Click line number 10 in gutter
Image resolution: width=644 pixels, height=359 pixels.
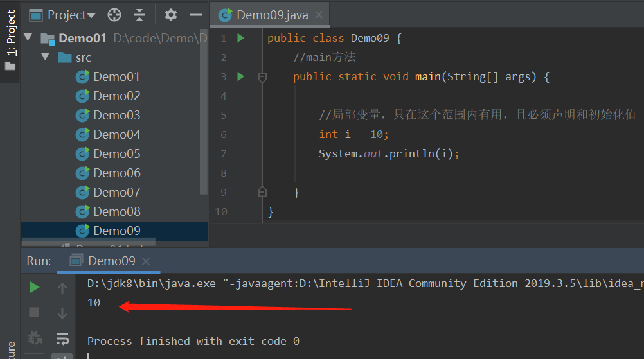(x=221, y=212)
